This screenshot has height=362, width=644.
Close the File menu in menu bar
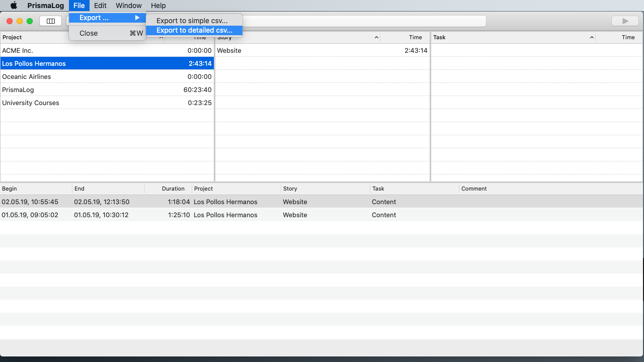point(79,6)
